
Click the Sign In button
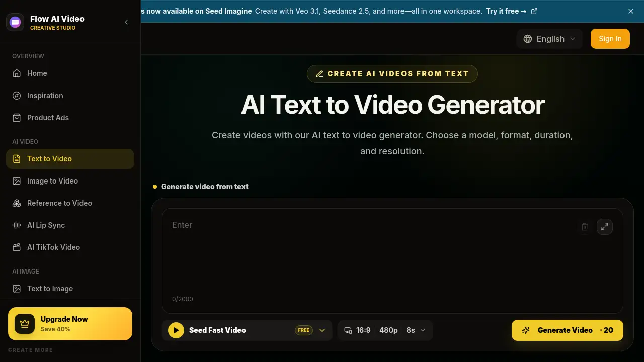point(610,39)
